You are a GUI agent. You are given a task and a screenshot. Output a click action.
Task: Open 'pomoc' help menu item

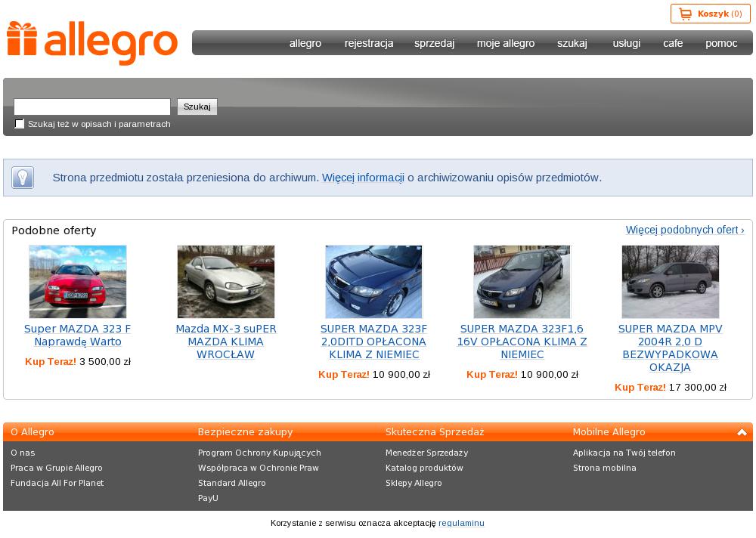[x=721, y=43]
